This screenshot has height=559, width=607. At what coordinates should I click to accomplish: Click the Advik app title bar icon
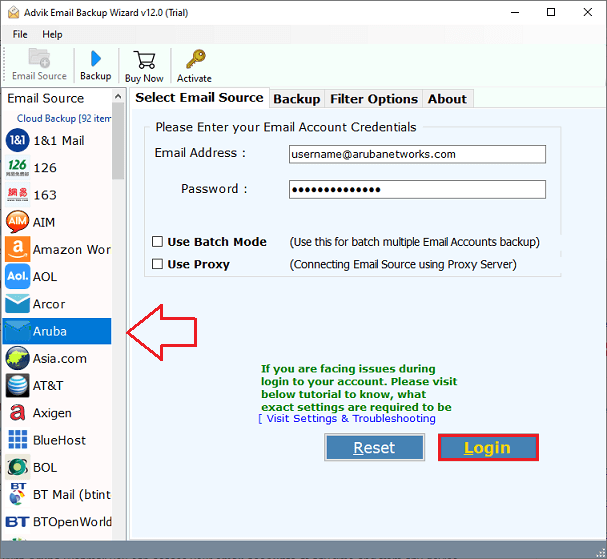[x=13, y=12]
